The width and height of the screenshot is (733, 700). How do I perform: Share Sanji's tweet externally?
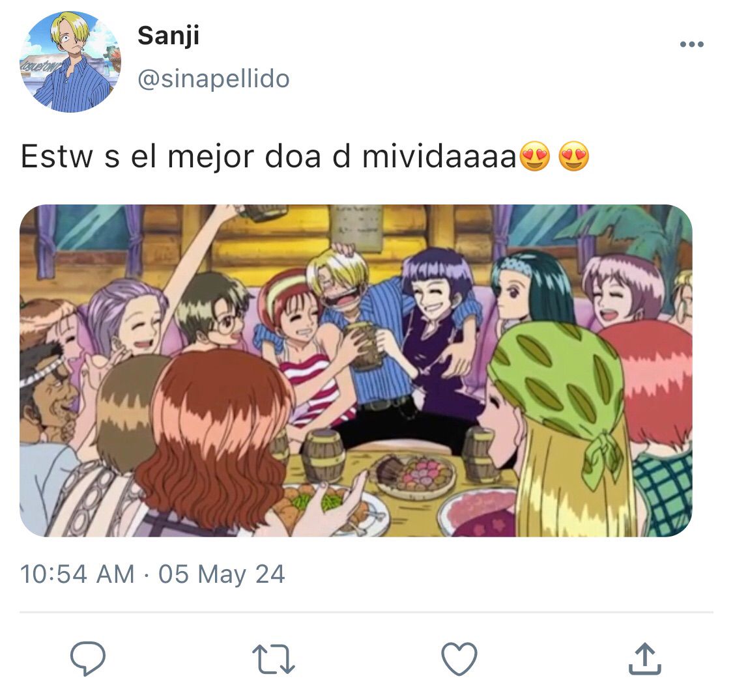[x=644, y=659]
